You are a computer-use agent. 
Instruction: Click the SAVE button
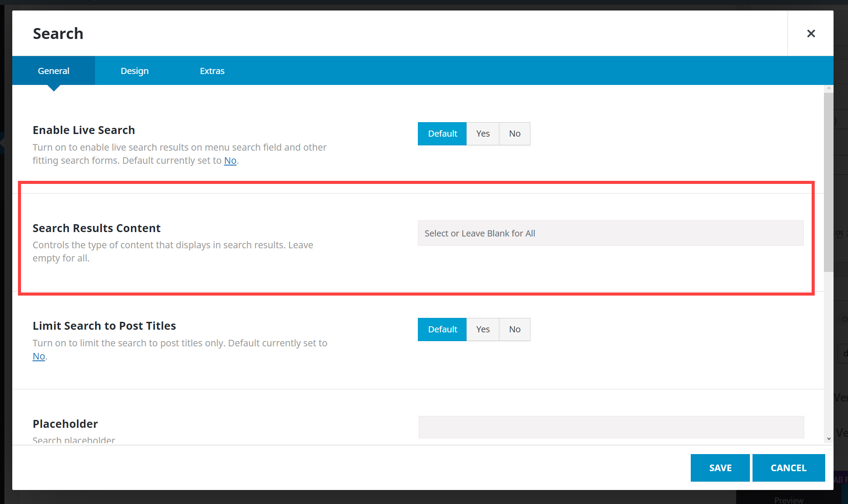click(720, 468)
